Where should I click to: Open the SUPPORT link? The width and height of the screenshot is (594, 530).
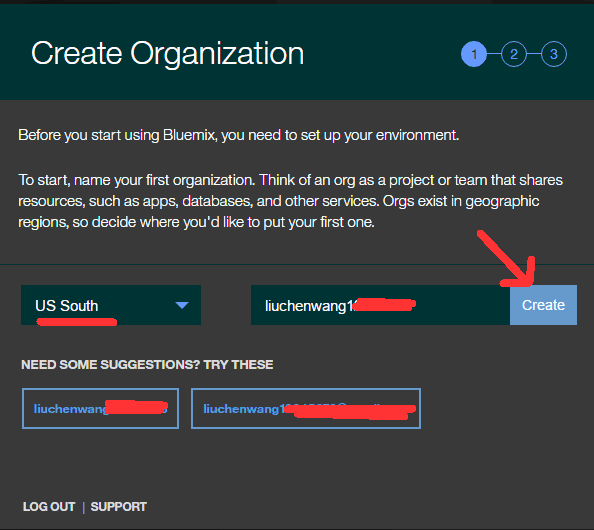coord(119,507)
